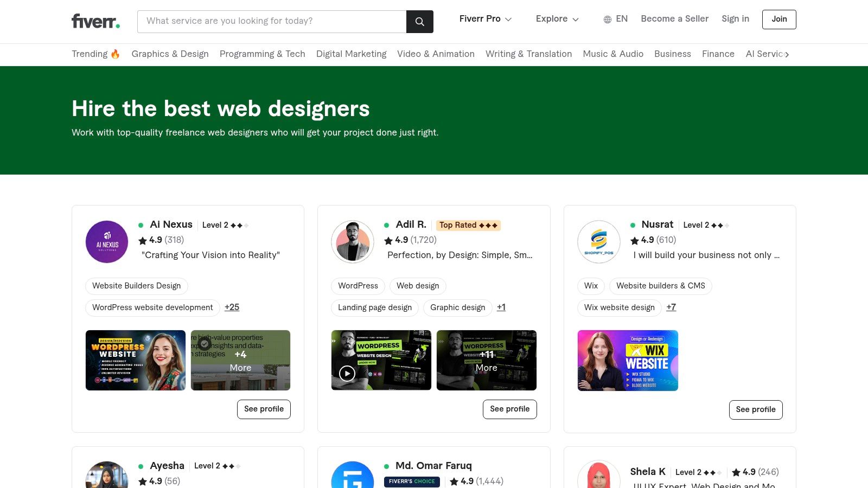The width and height of the screenshot is (868, 488).
Task: Click Shela K seller name
Action: point(648,472)
